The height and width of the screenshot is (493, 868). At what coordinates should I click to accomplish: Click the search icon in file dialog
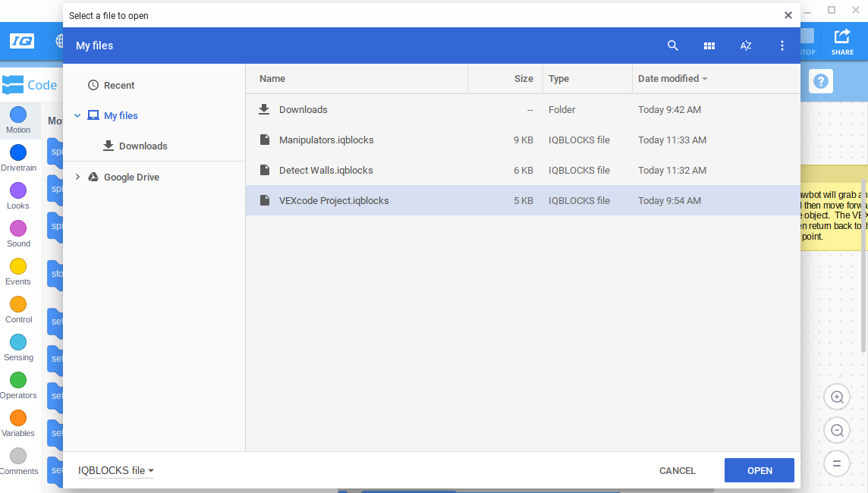coord(672,46)
